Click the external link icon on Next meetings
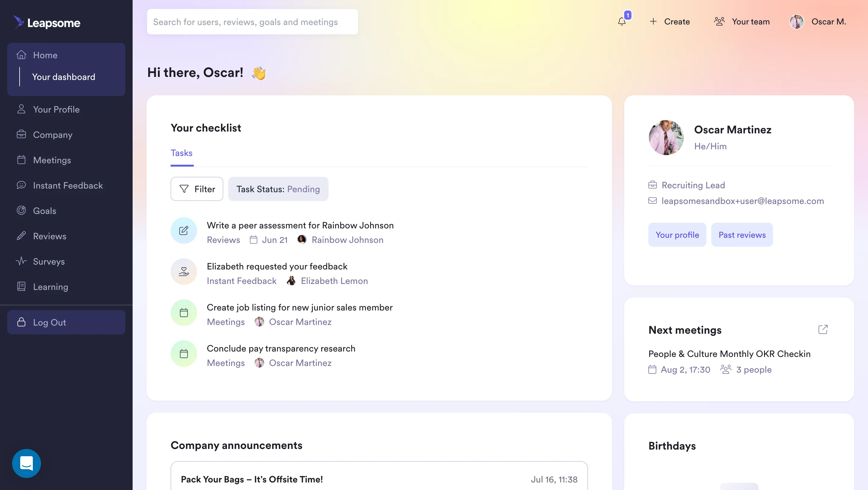This screenshot has height=490, width=868. point(823,329)
